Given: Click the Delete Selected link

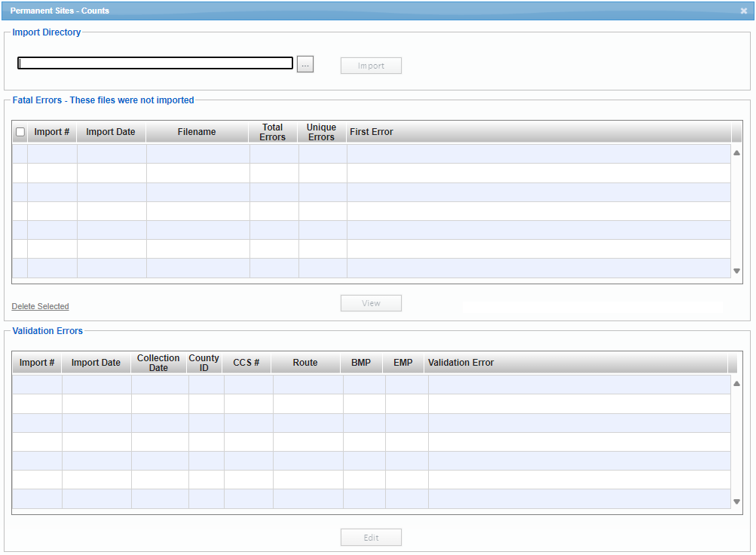Looking at the screenshot, I should [x=40, y=306].
